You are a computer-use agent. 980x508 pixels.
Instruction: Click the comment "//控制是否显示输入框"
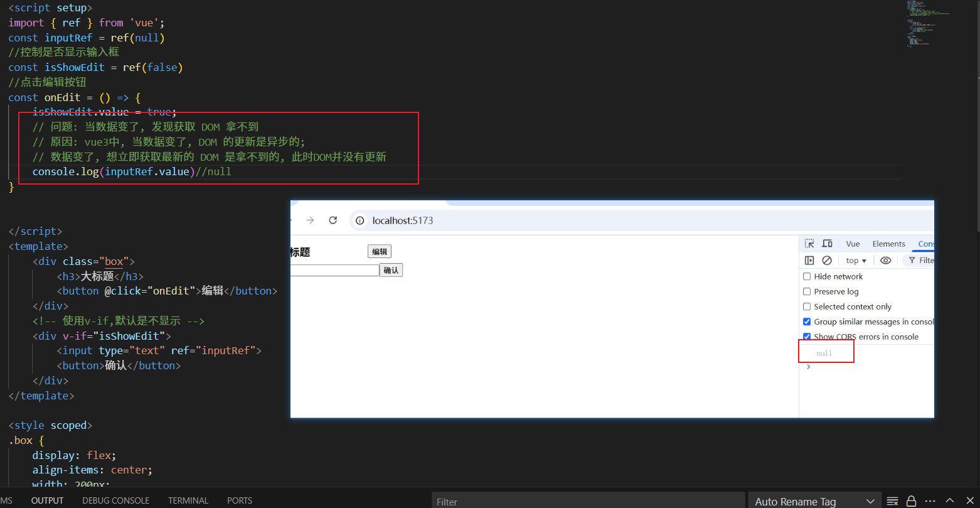point(63,52)
